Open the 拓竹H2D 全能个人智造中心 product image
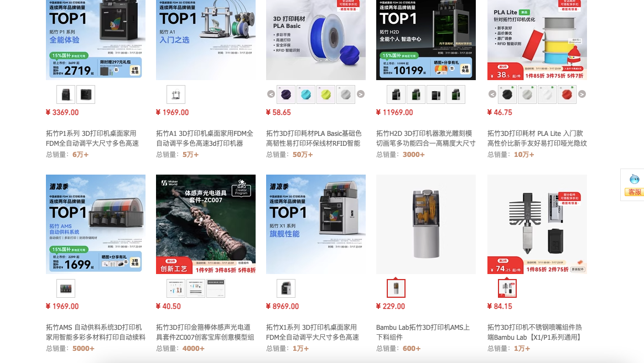The width and height of the screenshot is (644, 363). [x=426, y=40]
